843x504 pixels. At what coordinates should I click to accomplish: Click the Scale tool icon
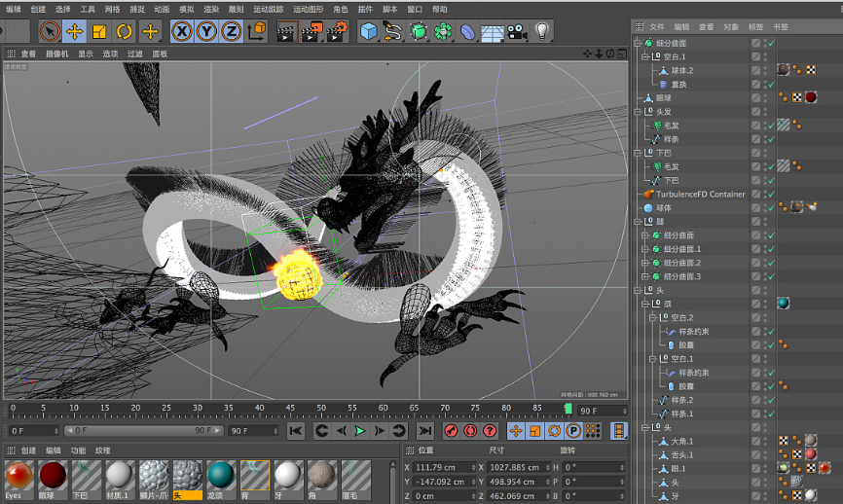[x=98, y=31]
